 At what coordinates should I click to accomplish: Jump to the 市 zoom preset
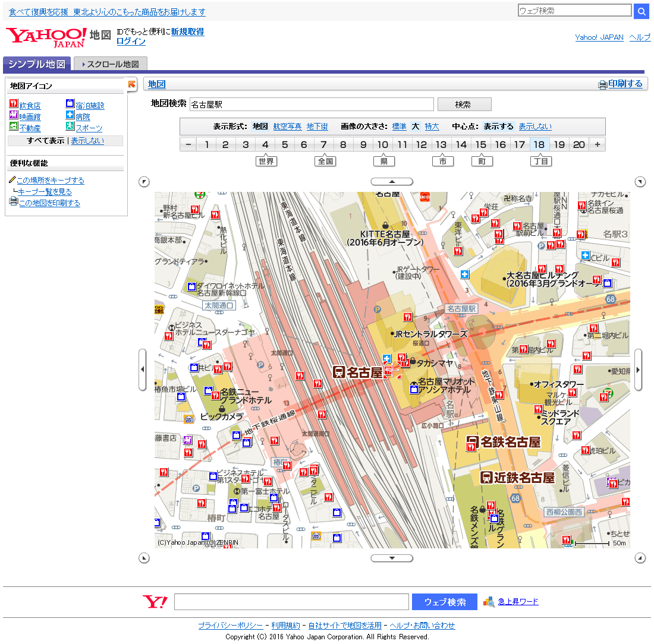pyautogui.click(x=443, y=161)
